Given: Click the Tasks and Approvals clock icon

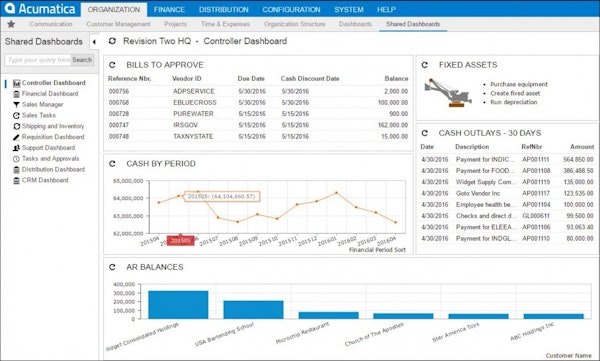Looking at the screenshot, I should tap(16, 159).
